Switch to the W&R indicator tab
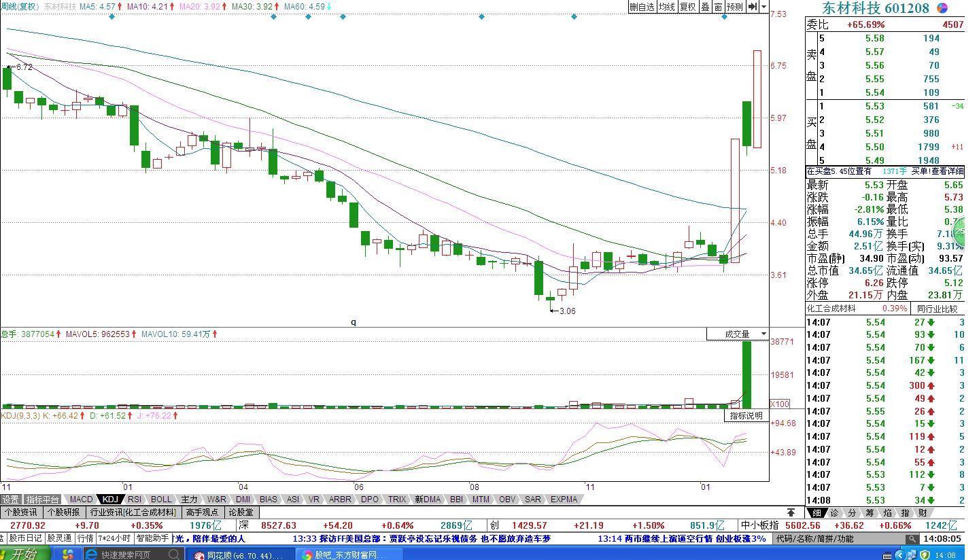The height and width of the screenshot is (560, 979). click(217, 500)
